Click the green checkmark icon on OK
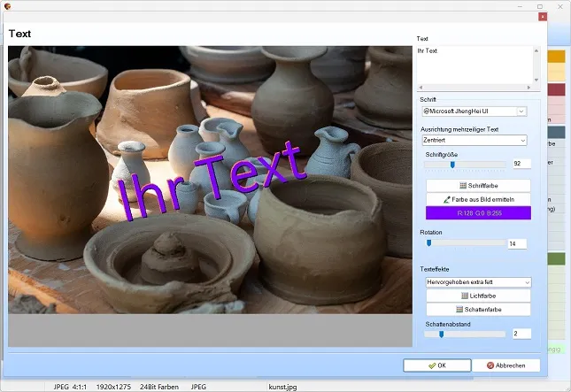The image size is (571, 392). click(432, 365)
